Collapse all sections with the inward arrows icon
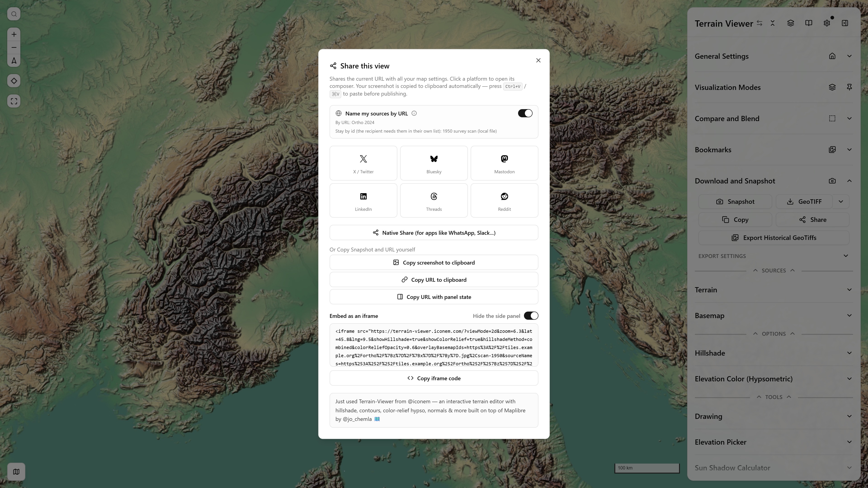Screen dimensions: 868x488 point(773,23)
